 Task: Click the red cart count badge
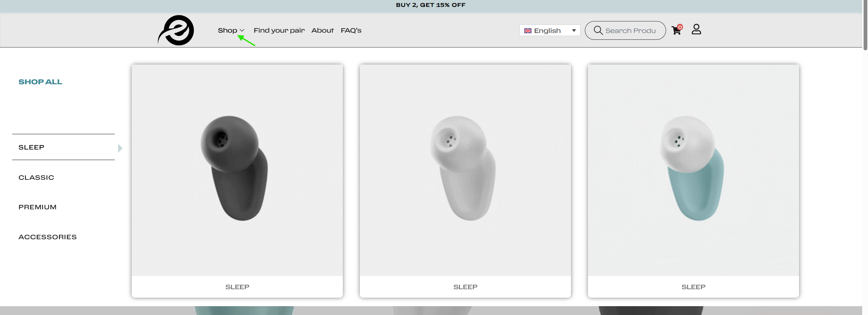680,27
